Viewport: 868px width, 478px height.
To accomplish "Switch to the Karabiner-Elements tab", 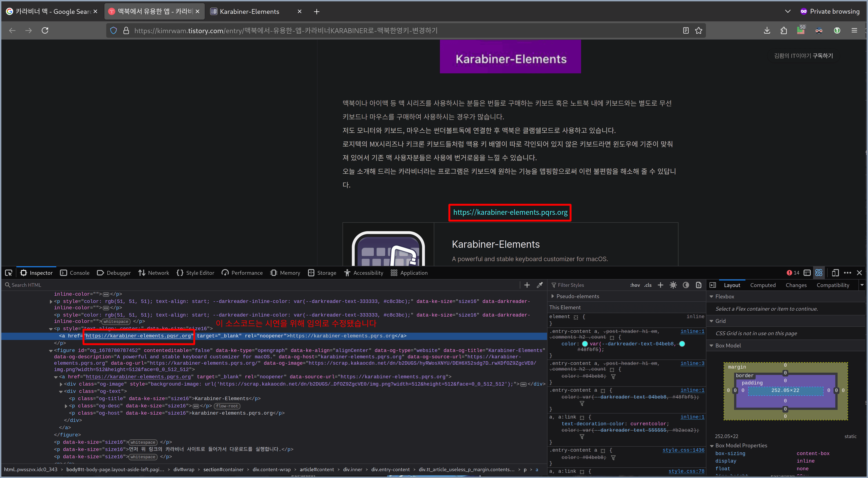I will tap(256, 11).
